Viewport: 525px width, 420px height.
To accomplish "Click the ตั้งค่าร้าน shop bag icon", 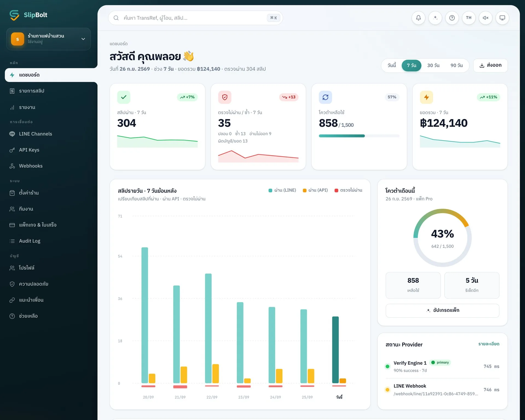I will pyautogui.click(x=12, y=193).
